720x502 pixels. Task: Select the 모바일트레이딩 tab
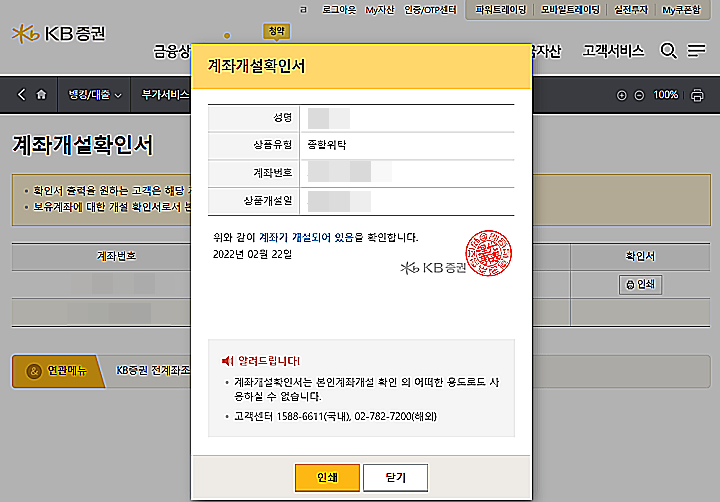570,10
